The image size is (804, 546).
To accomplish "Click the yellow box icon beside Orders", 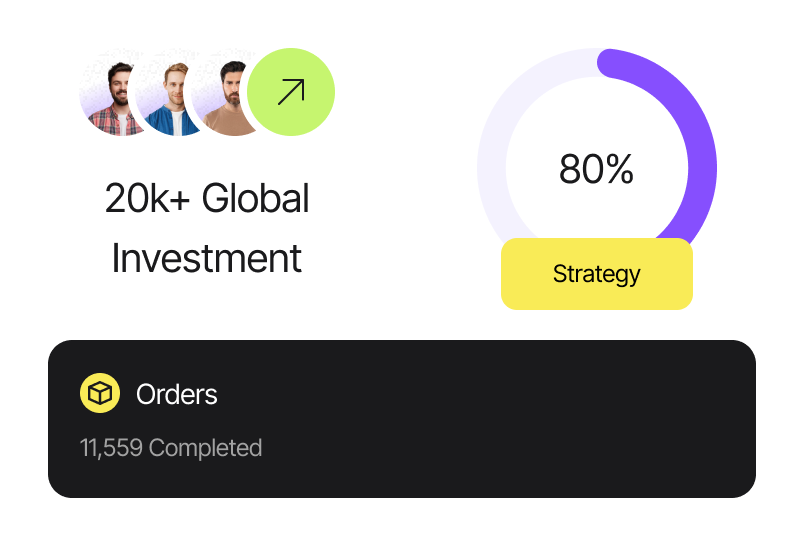I will coord(99,394).
